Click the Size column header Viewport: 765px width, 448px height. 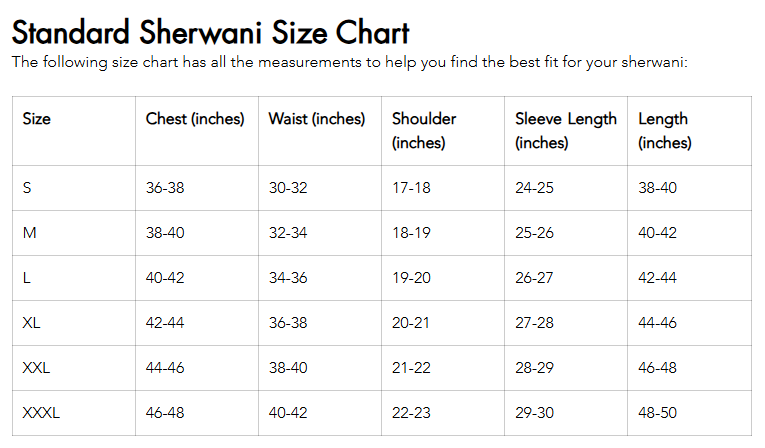pos(36,119)
